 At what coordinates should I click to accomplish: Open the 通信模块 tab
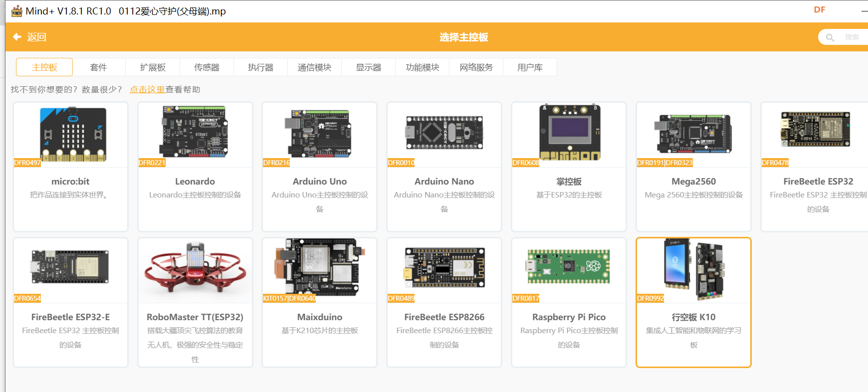pyautogui.click(x=314, y=67)
